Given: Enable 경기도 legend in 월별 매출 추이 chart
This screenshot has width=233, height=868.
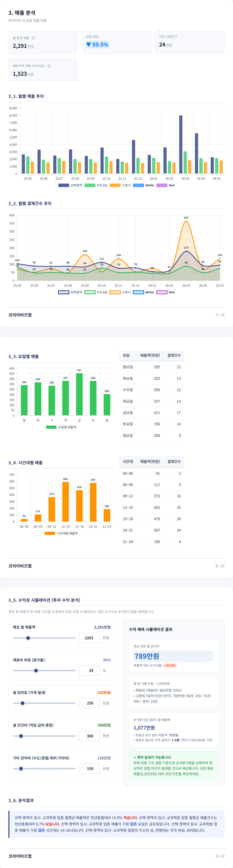Looking at the screenshot, I should click(x=144, y=185).
